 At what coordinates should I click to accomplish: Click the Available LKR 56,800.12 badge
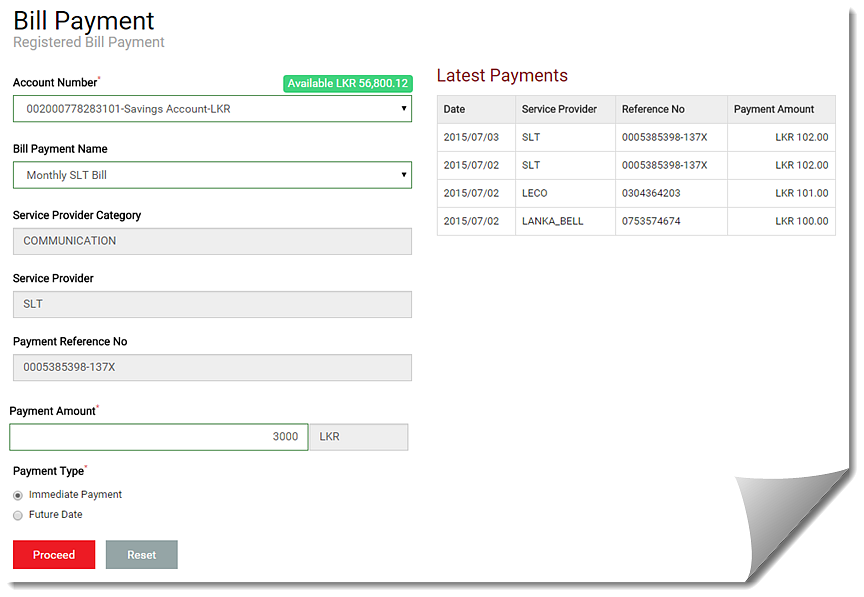tap(348, 83)
